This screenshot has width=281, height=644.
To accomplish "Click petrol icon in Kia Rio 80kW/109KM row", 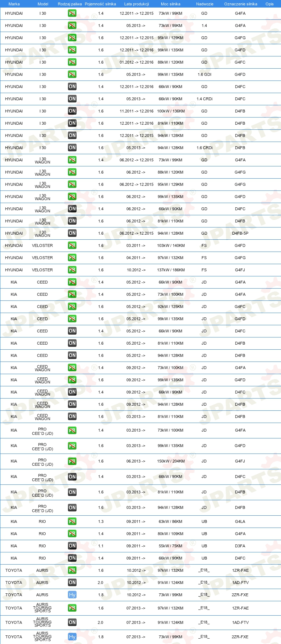I will pyautogui.click(x=72, y=534).
